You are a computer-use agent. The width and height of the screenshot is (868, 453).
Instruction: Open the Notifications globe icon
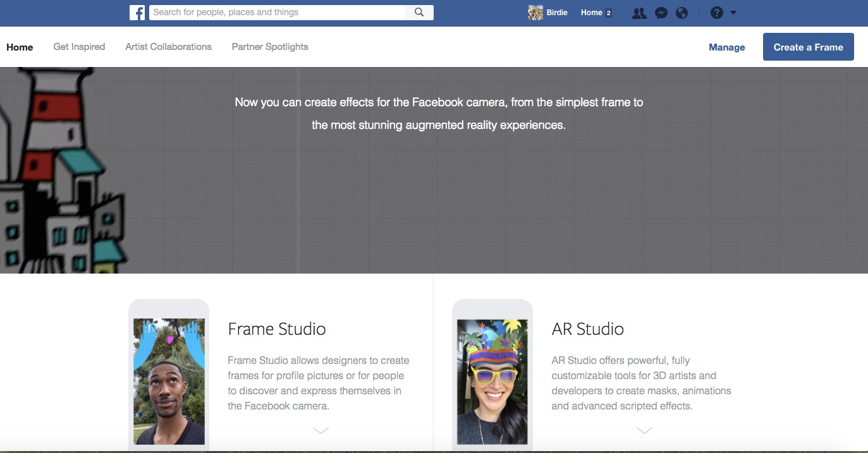682,13
